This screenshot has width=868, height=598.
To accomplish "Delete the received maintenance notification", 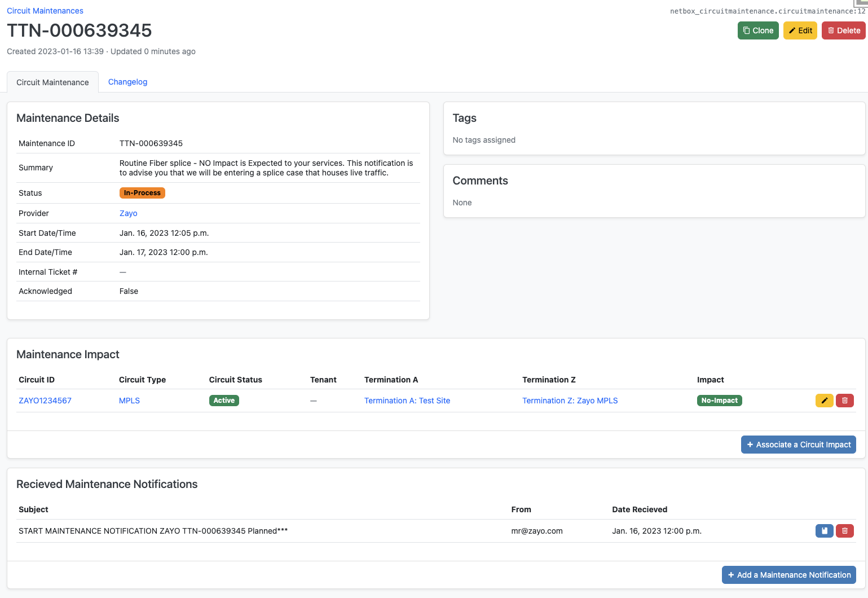I will (x=844, y=531).
